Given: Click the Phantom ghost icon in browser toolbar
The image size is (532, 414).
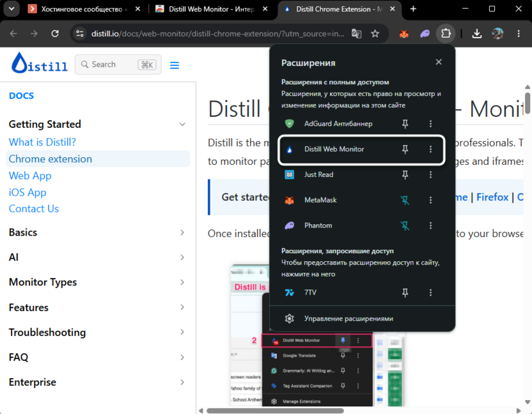Looking at the screenshot, I should point(425,33).
